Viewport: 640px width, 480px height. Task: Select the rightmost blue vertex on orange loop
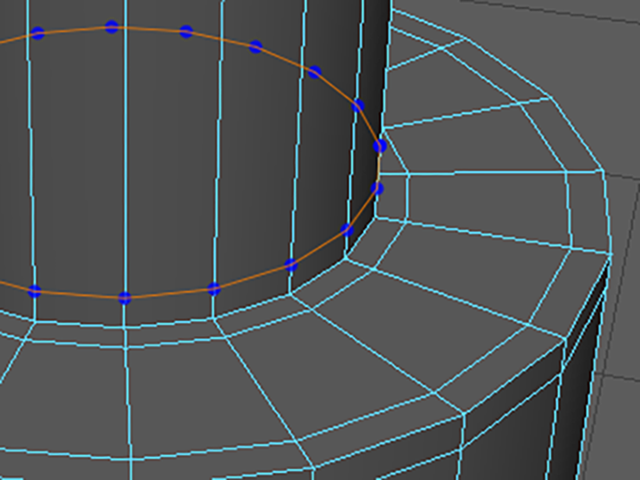point(380,146)
